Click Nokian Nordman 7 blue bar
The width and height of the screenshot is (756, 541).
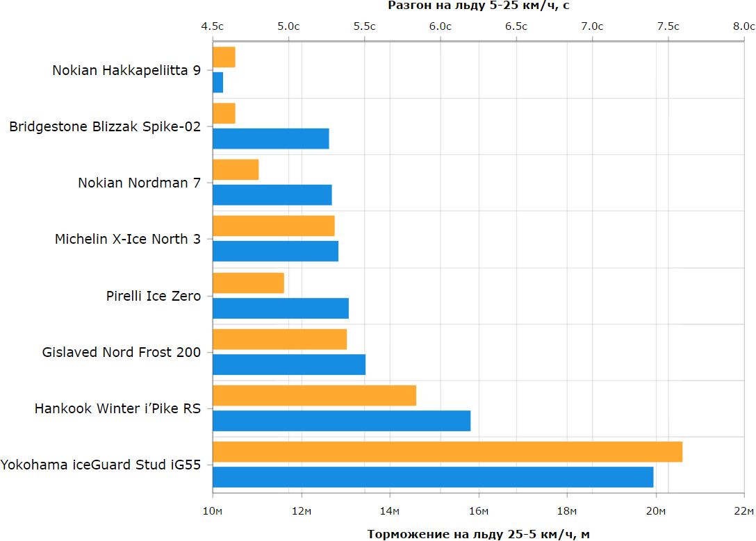(x=272, y=194)
